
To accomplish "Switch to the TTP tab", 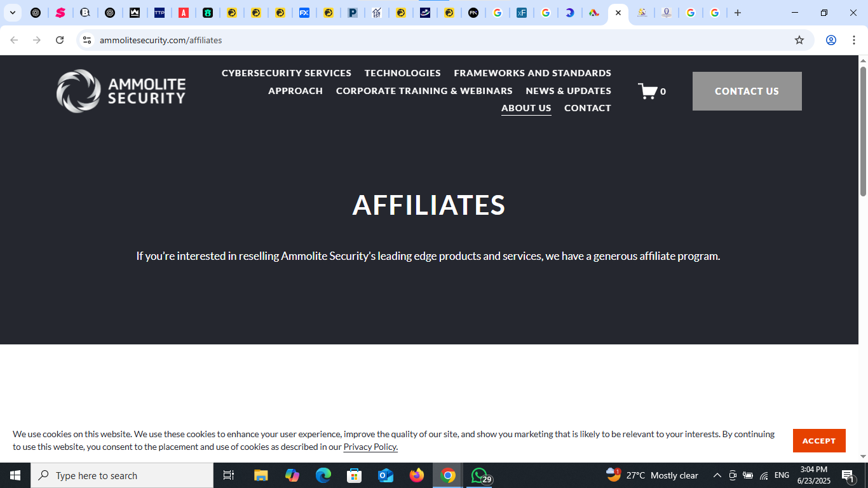I will tap(159, 13).
